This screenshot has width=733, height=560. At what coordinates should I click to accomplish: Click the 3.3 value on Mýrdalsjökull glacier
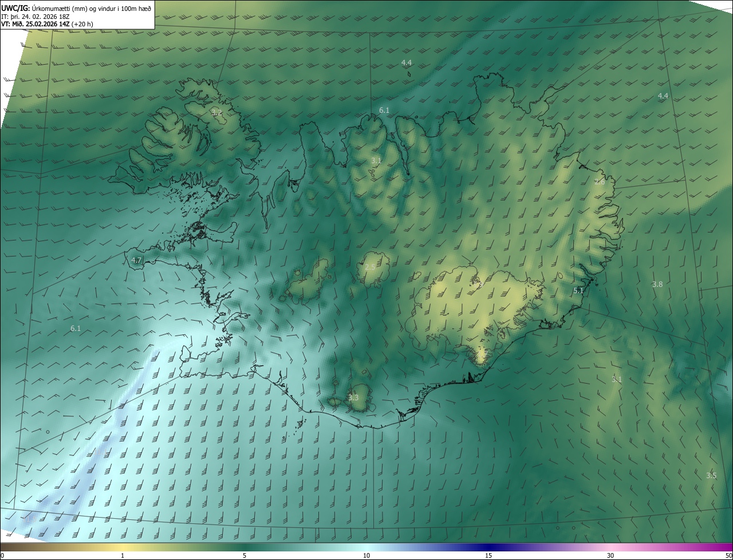[353, 397]
